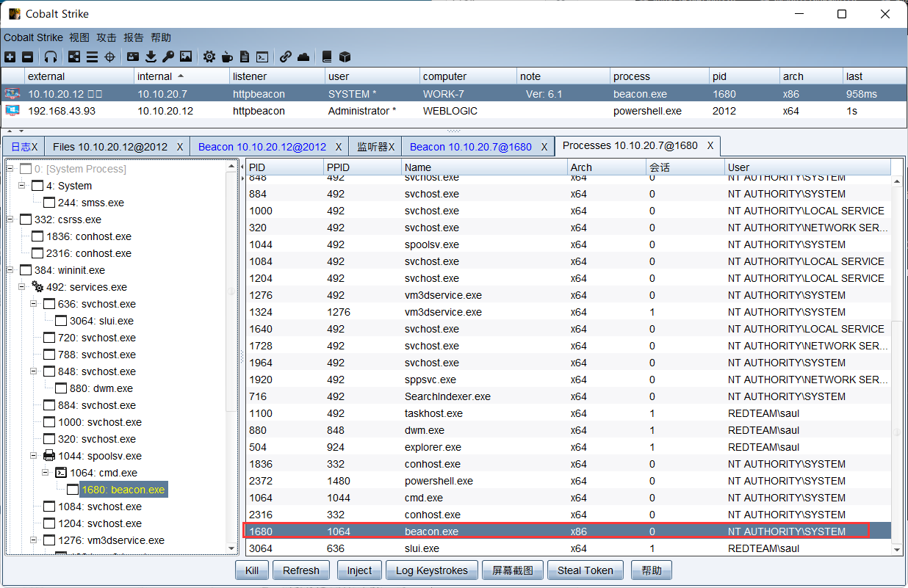Click the 屏幕截图 button
The width and height of the screenshot is (908, 588).
tap(512, 570)
